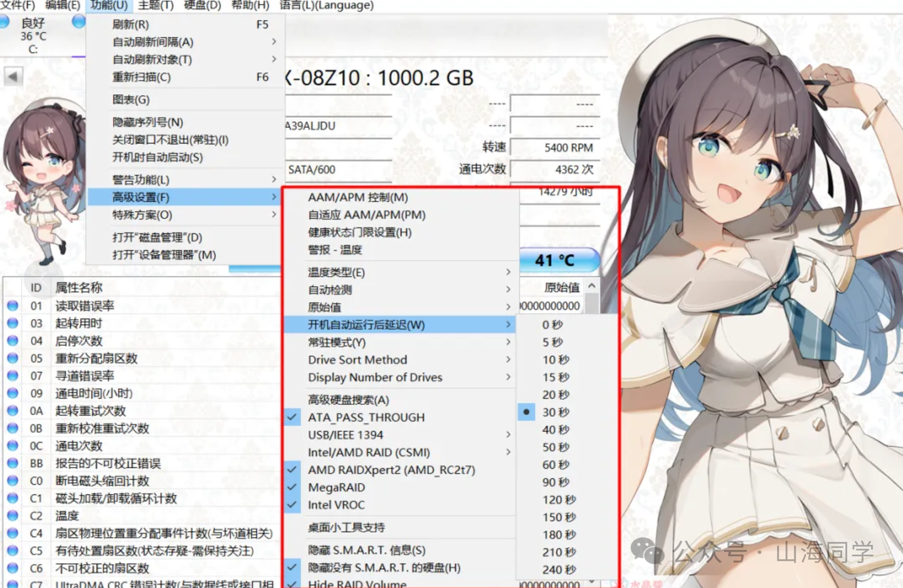Image resolution: width=903 pixels, height=588 pixels.
Task: Toggle ATA_PASS_THROUGH option
Action: pos(399,417)
